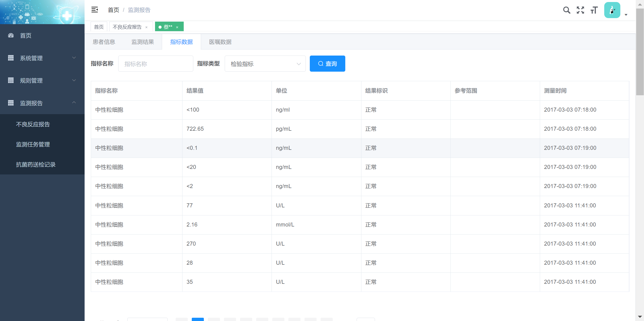Screen dimensions: 644x321
Task: Open global search from the top toolbar
Action: (567, 10)
